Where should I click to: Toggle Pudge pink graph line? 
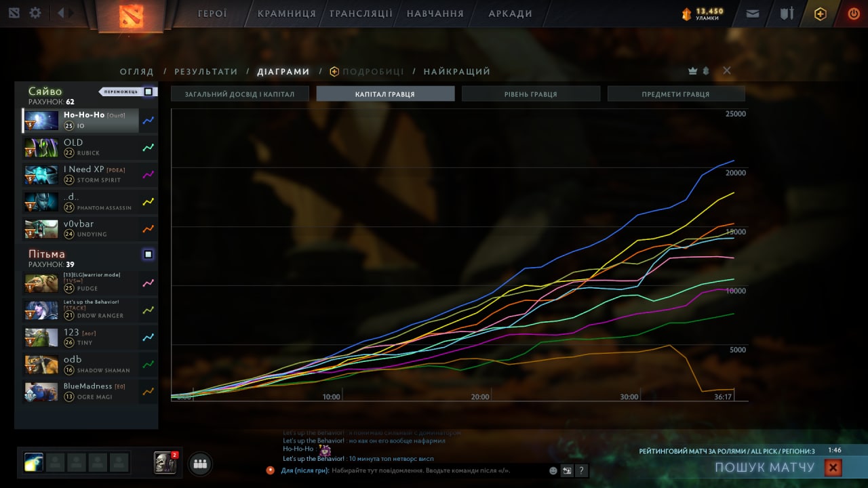click(x=149, y=283)
